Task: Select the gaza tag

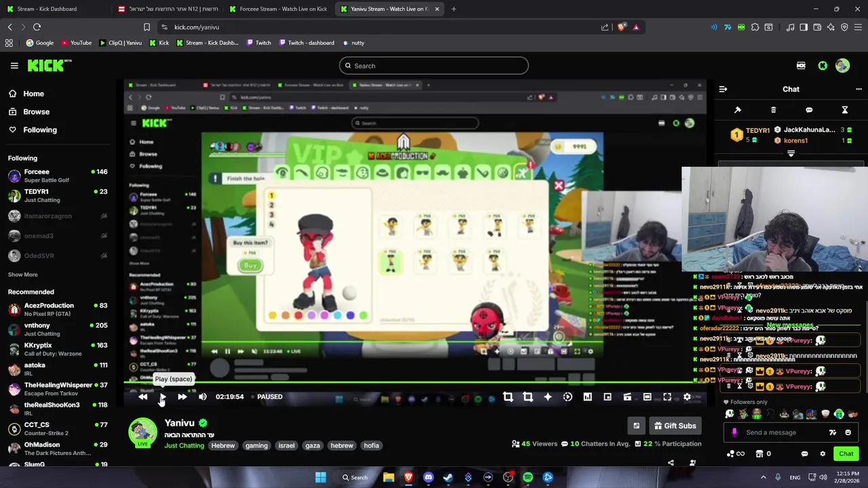Action: coord(313,446)
